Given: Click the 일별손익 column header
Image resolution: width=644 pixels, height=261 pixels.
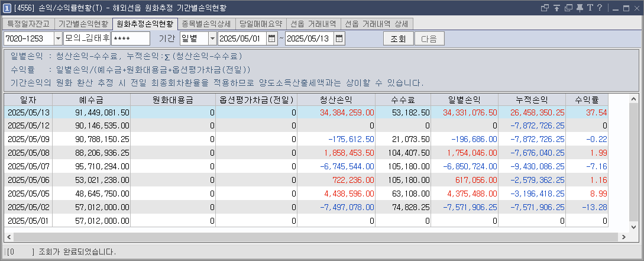Looking at the screenshot, I should 464,100.
